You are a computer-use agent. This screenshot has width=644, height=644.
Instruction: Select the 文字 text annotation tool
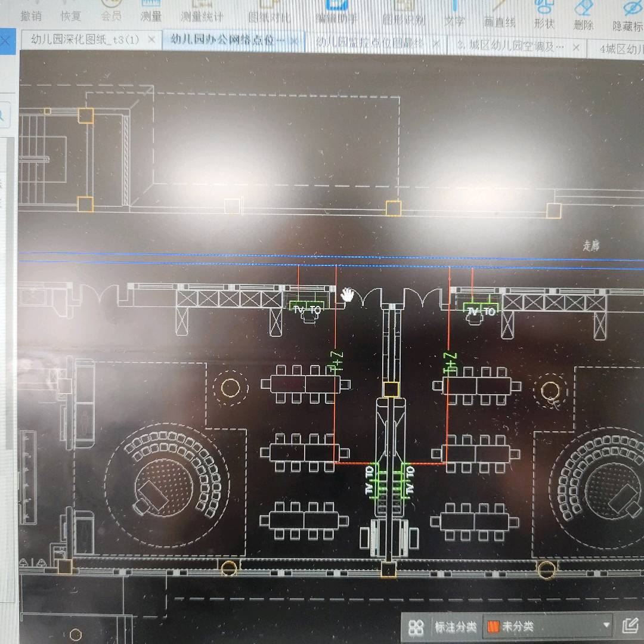tap(454, 14)
